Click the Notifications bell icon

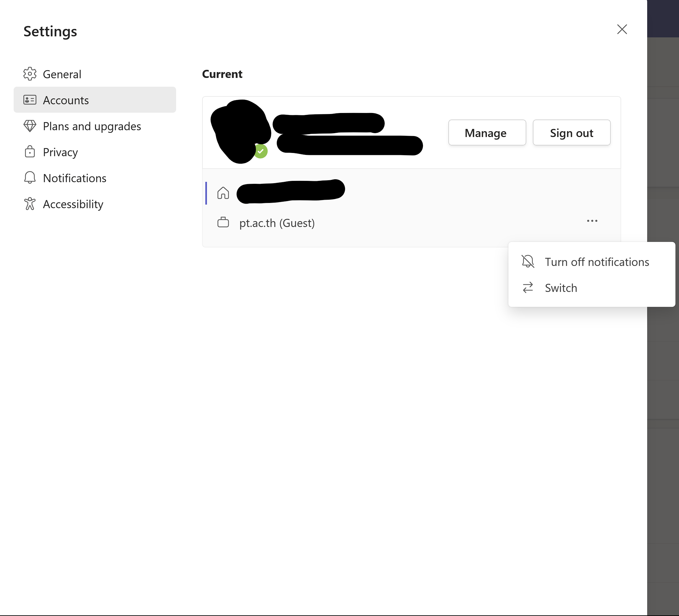coord(30,178)
